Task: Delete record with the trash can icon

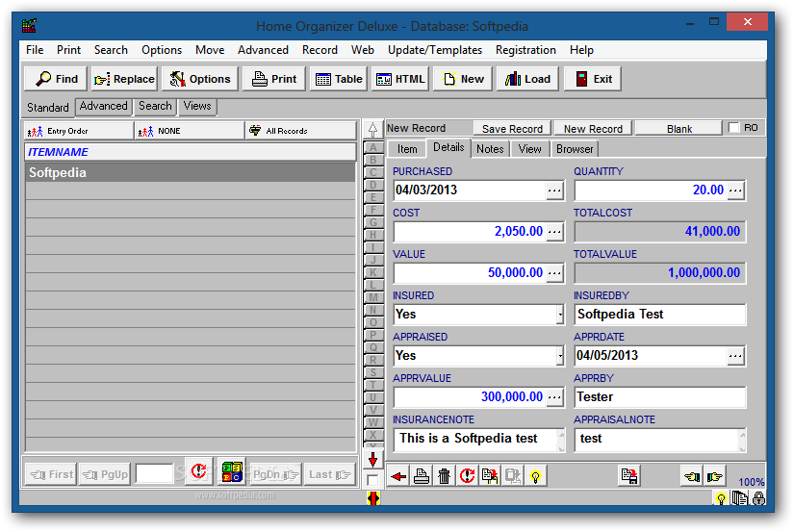Action: 444,476
